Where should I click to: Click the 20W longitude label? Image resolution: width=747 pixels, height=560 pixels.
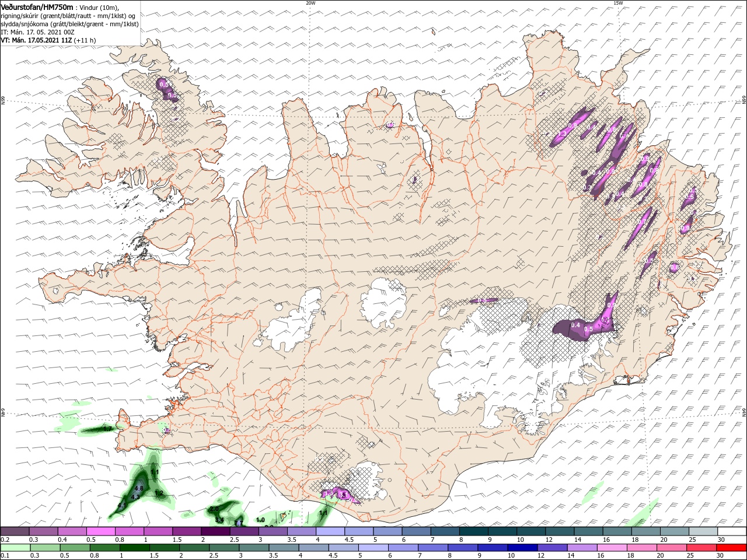310,3
